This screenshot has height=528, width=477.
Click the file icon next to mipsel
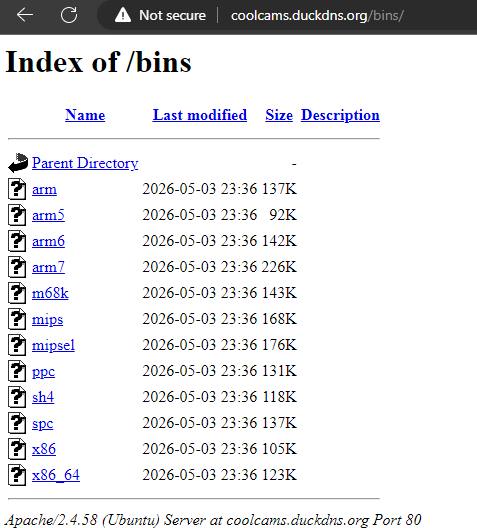(x=17, y=345)
